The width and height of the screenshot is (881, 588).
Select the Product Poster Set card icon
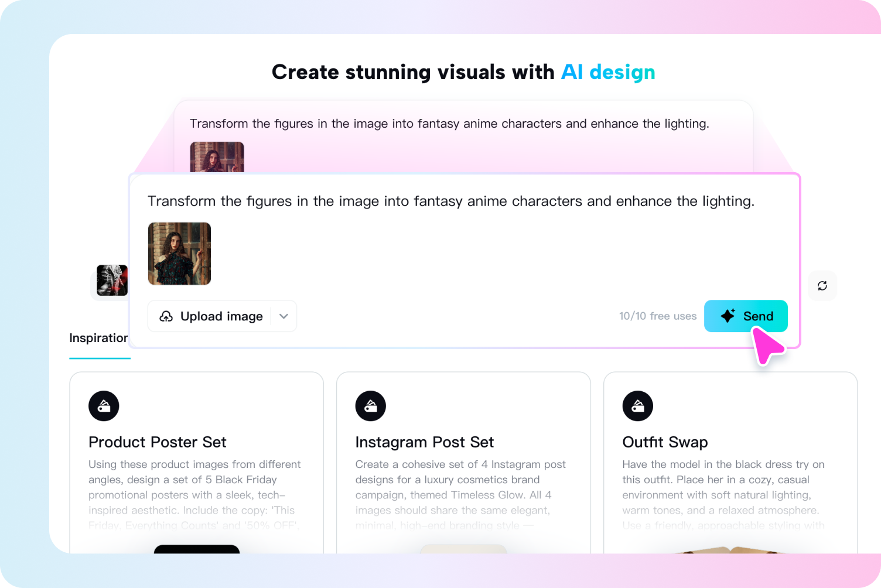[x=104, y=406]
